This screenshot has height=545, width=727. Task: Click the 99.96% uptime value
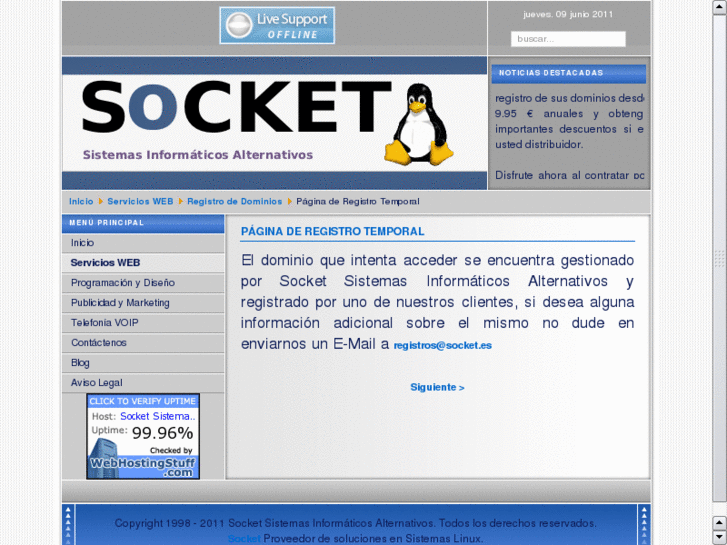point(162,433)
